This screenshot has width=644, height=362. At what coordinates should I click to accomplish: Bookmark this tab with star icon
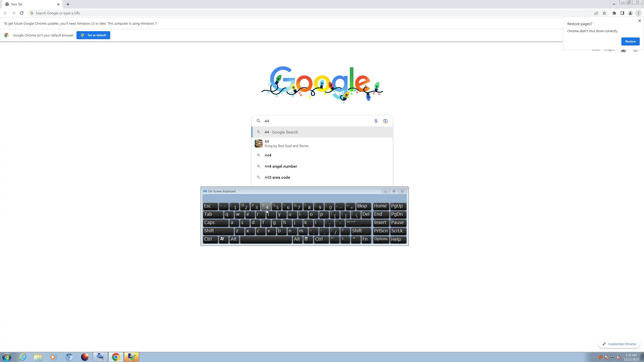[604, 13]
